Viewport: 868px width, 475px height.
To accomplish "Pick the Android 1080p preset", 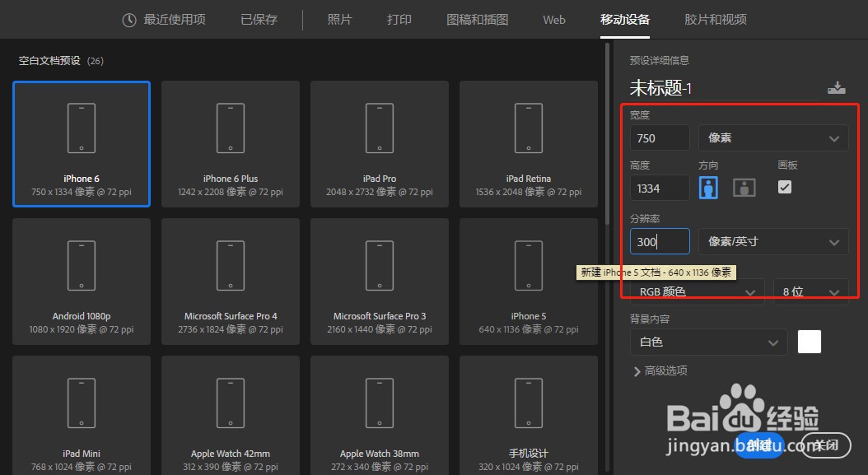I will pos(82,282).
